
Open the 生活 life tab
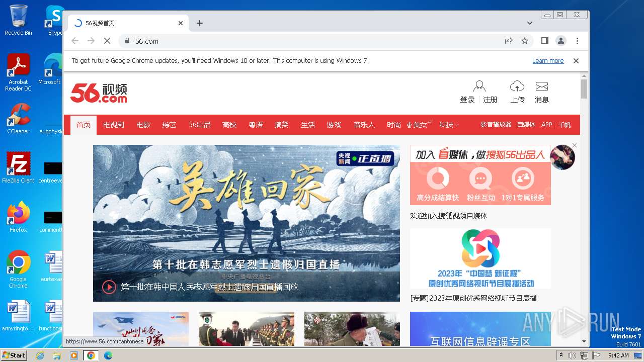pyautogui.click(x=308, y=125)
